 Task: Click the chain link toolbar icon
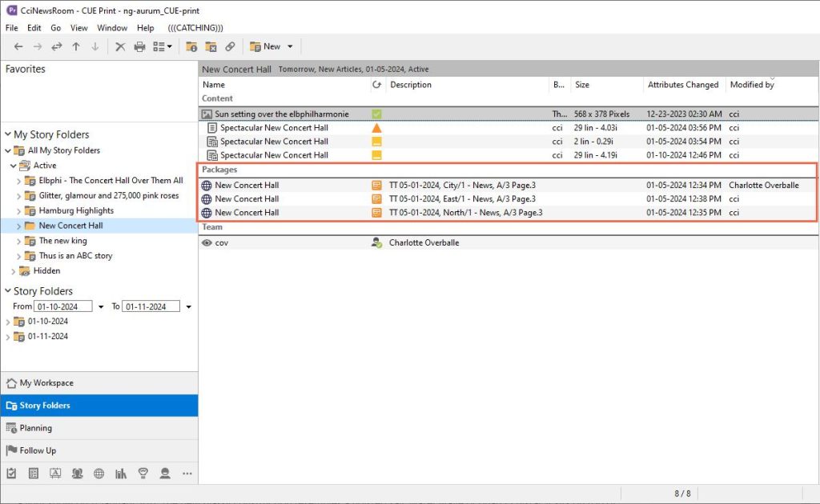coord(231,47)
